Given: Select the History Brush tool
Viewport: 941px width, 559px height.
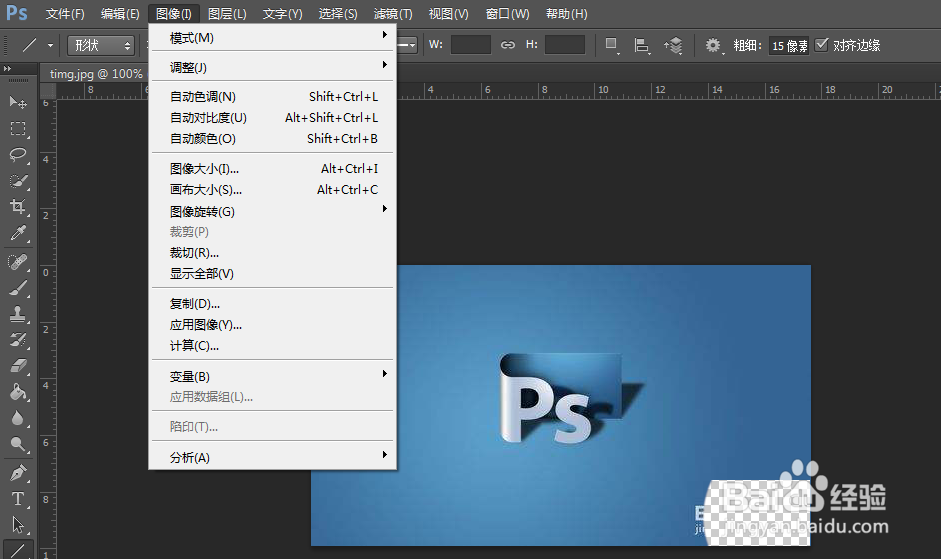Looking at the screenshot, I should click(18, 340).
